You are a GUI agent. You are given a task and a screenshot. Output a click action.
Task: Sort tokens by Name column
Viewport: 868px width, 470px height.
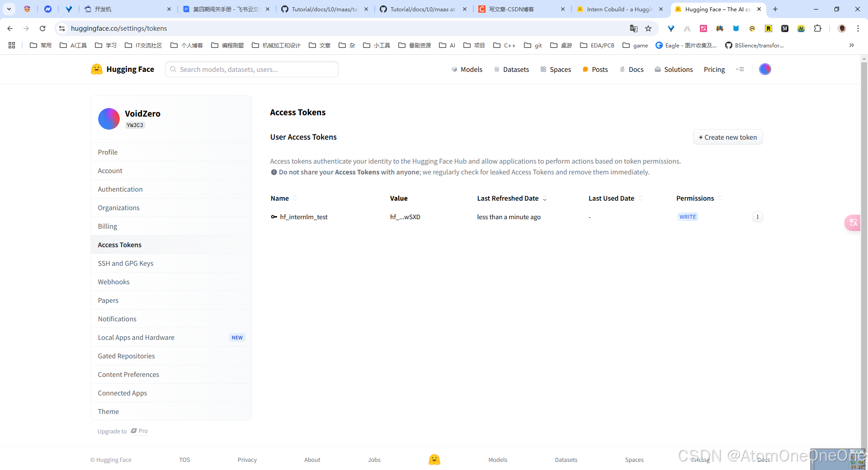point(284,198)
